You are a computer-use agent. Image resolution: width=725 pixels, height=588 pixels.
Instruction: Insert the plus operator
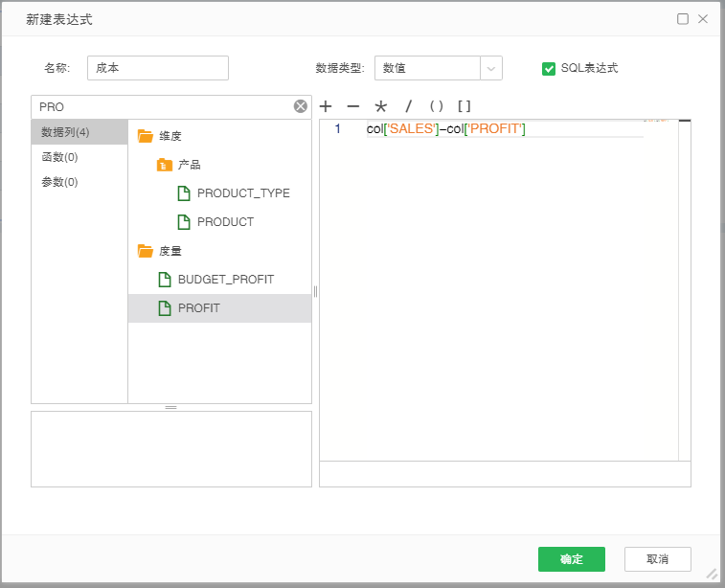click(326, 106)
